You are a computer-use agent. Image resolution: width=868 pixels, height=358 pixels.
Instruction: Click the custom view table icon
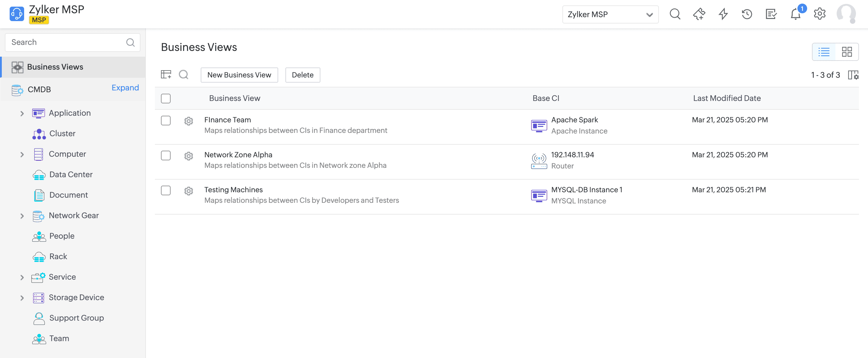click(x=166, y=75)
